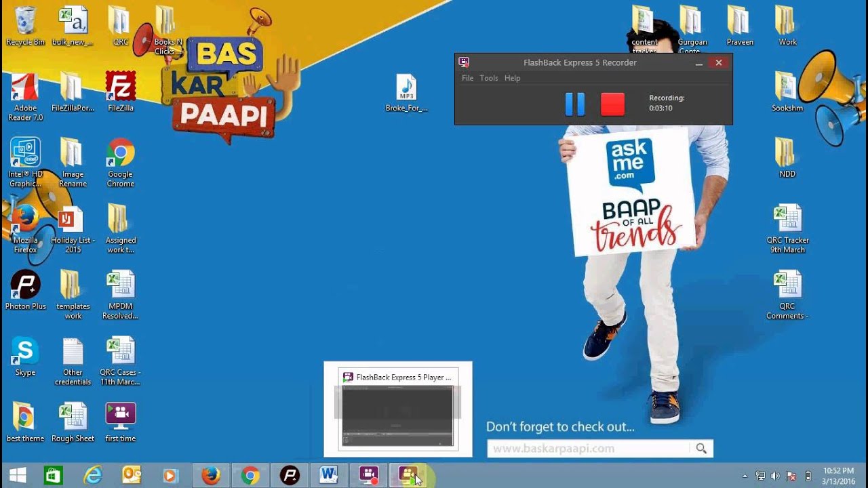Screen dimensions: 868x488
Task: Pause recording in FlashBack Express Recorder
Action: tap(575, 104)
